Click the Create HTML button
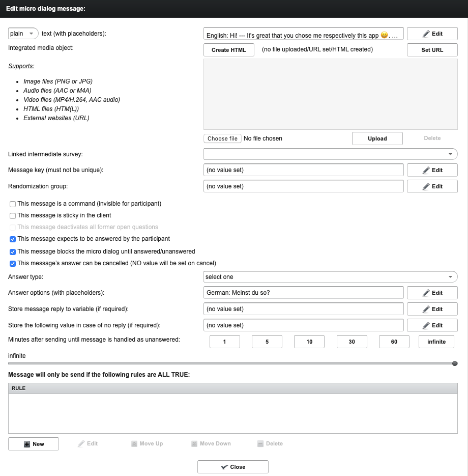 [x=228, y=50]
